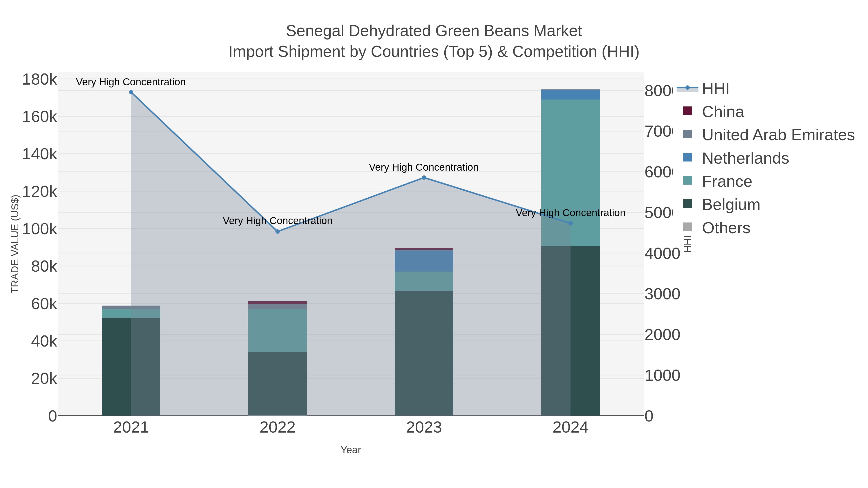
Task: Select the 2023 HHI data point
Action: point(424,178)
